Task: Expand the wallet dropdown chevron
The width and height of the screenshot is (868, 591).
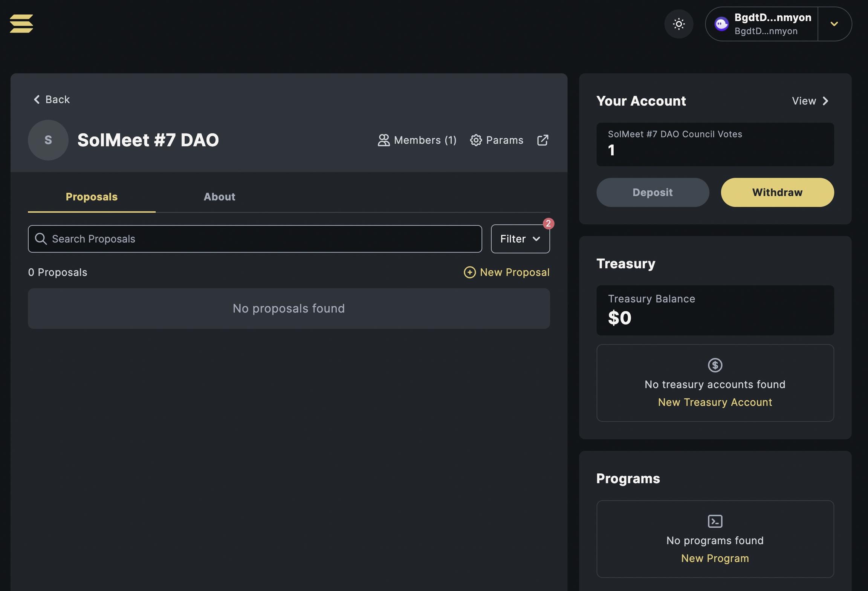Action: (834, 24)
